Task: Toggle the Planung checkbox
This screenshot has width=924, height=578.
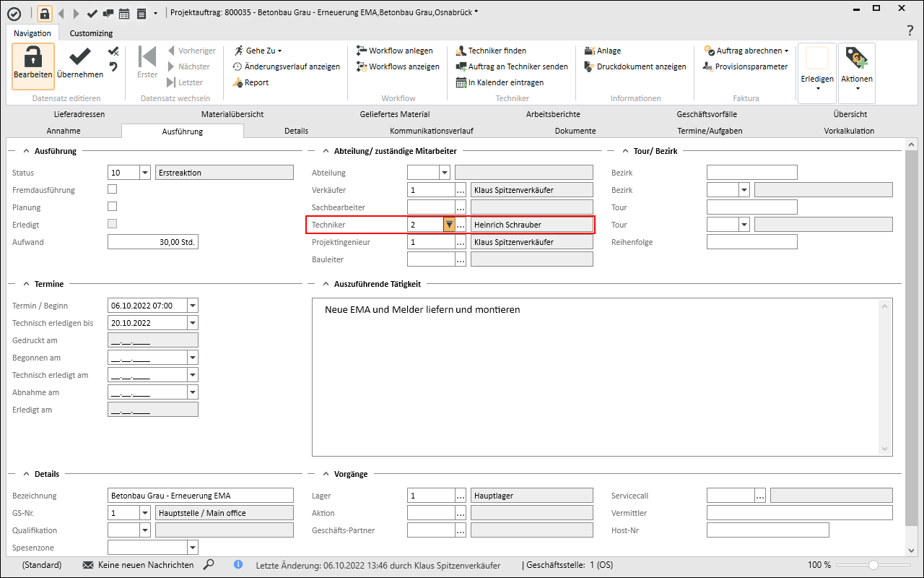Action: [112, 207]
